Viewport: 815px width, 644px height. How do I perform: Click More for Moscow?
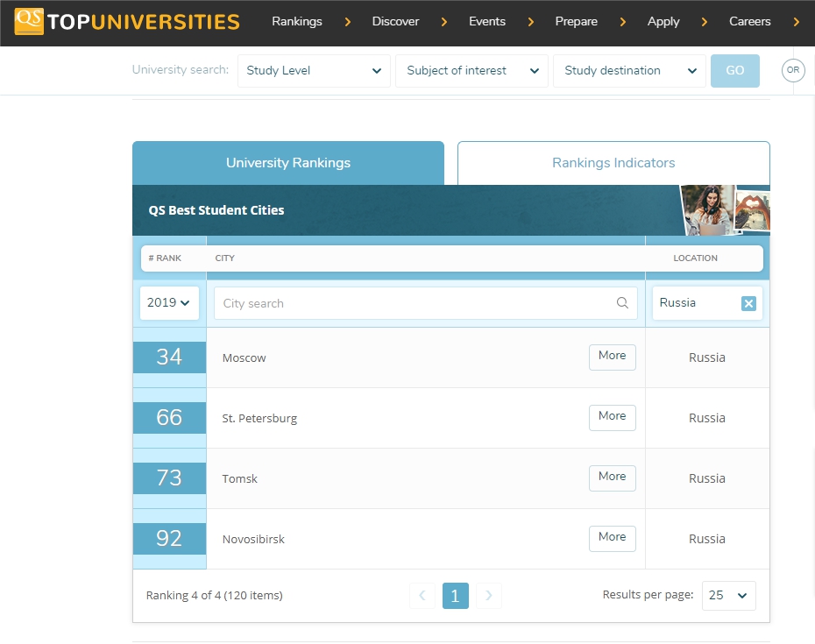(x=613, y=357)
